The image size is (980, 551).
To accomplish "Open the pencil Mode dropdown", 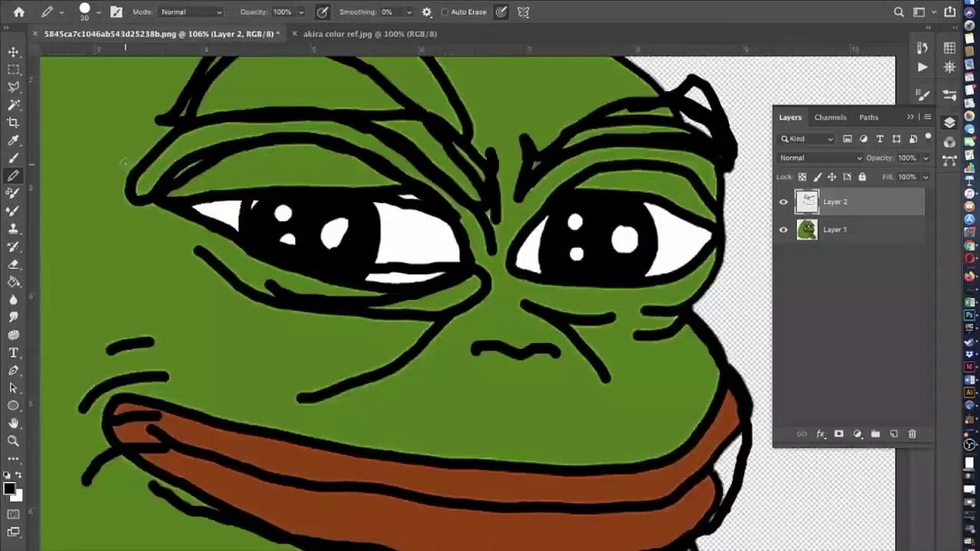I will click(191, 12).
